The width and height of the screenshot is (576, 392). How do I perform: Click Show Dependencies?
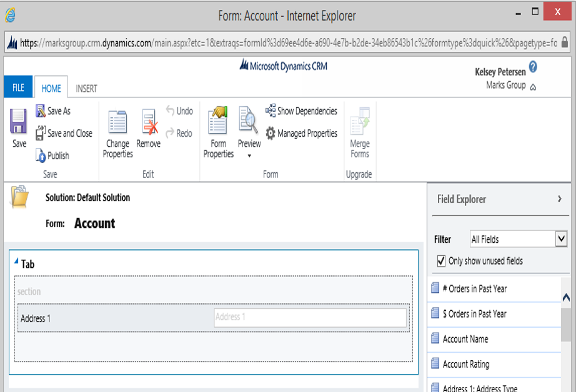301,111
